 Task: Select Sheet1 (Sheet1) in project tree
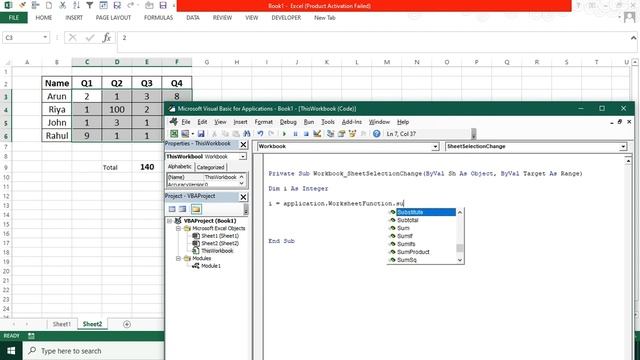pos(220,236)
